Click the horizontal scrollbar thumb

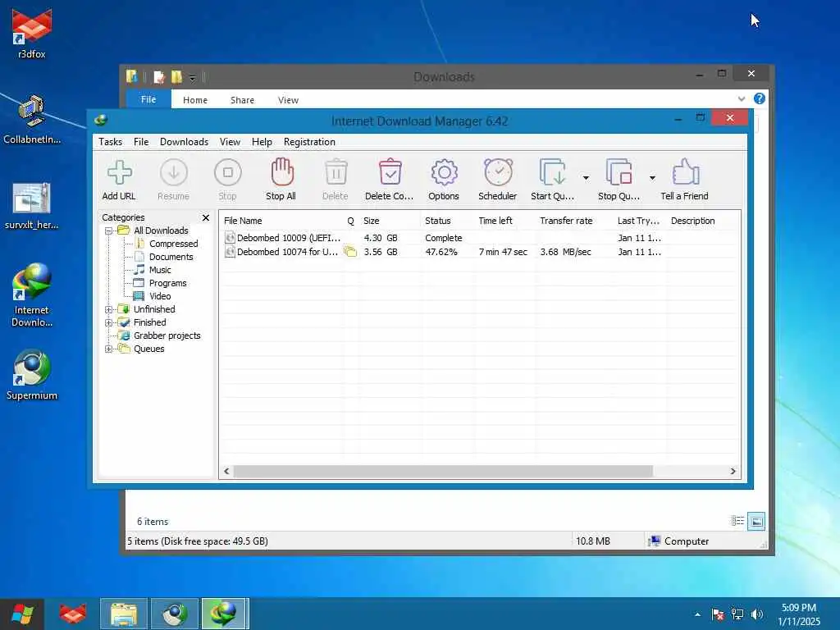(x=443, y=472)
